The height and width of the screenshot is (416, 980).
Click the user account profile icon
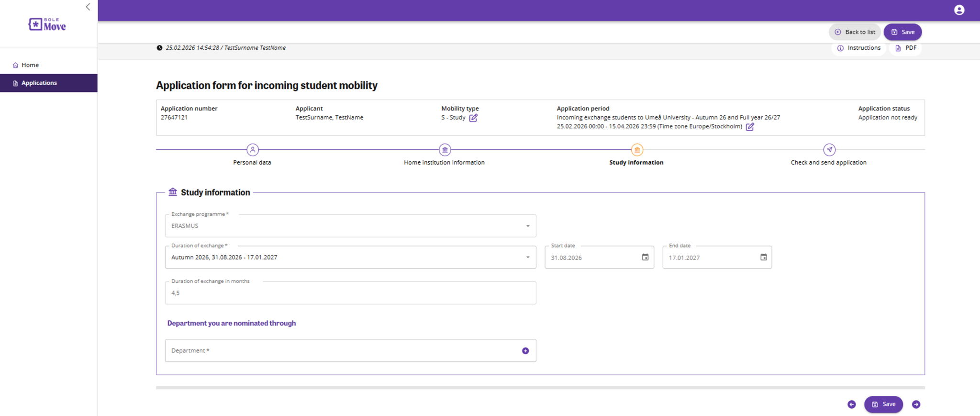(x=959, y=10)
